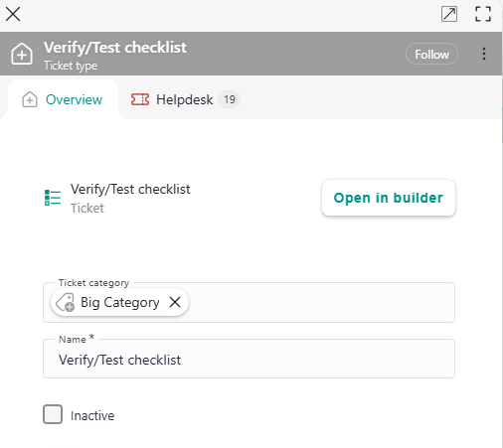This screenshot has height=448, width=503.
Task: Enable the Inactive checkbox
Action: pos(53,414)
